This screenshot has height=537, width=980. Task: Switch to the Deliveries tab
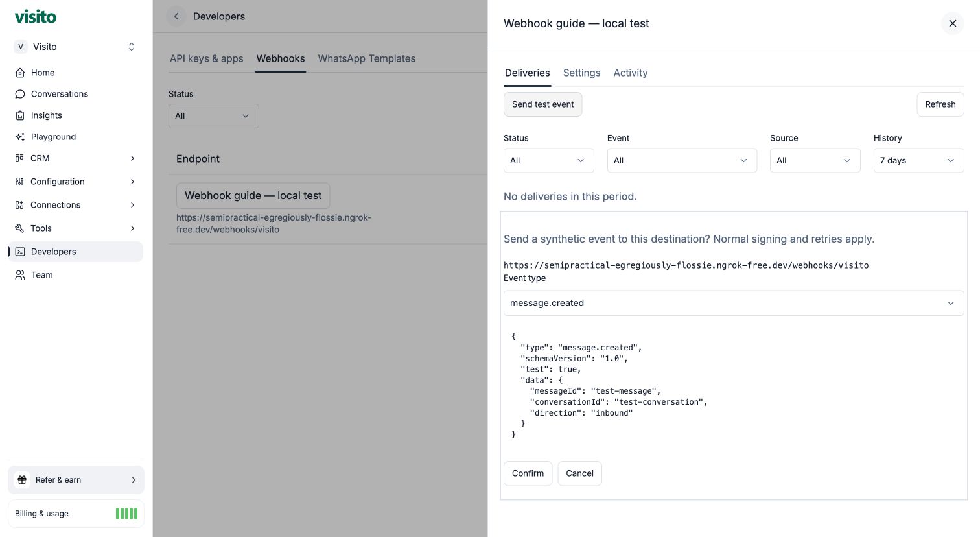pyautogui.click(x=528, y=73)
